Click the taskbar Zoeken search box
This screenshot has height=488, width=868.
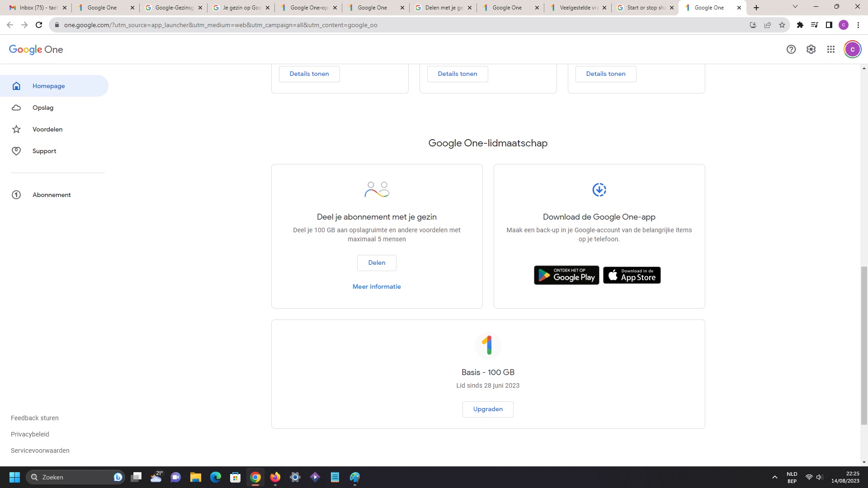click(75, 477)
